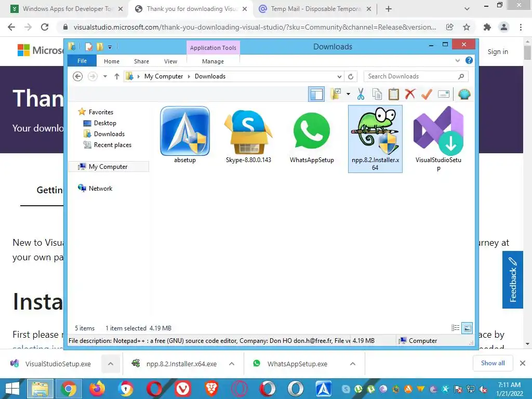Select My Computer in navigation pane
532x399 pixels.
click(109, 167)
